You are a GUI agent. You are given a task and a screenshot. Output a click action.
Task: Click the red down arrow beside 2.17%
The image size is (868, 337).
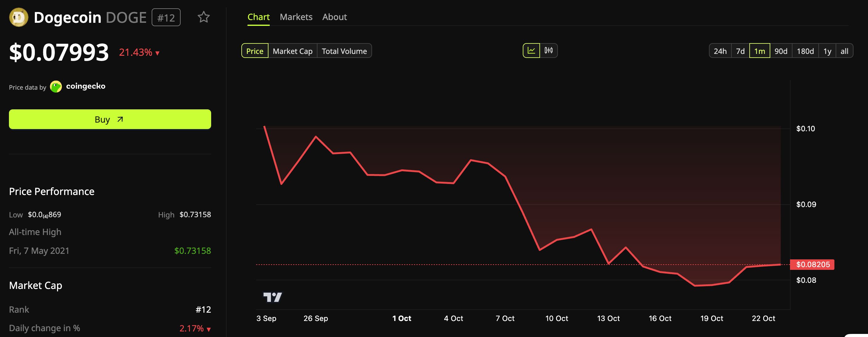[x=209, y=329]
